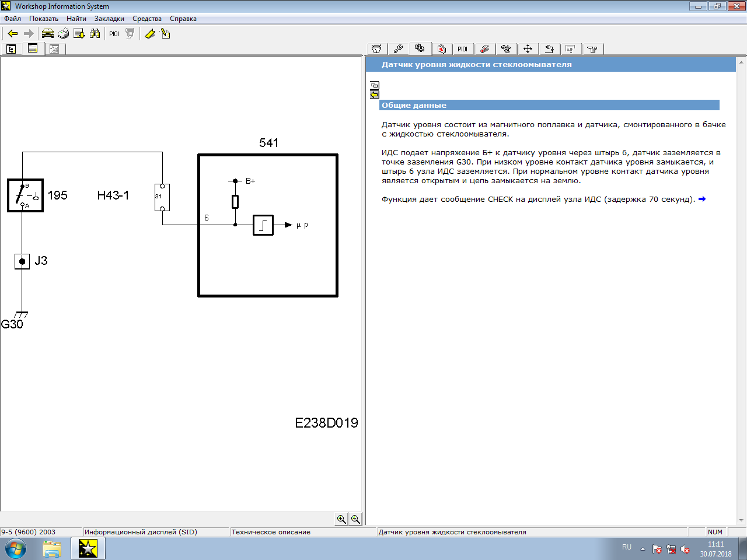This screenshot has height=560, width=747.
Task: Open Windows Explorer from the taskbar
Action: click(52, 549)
